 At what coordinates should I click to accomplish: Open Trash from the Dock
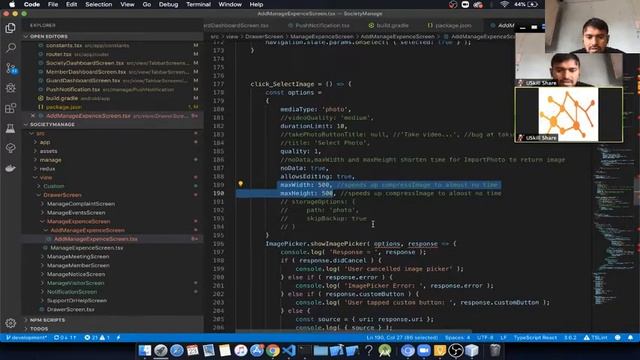point(495,350)
